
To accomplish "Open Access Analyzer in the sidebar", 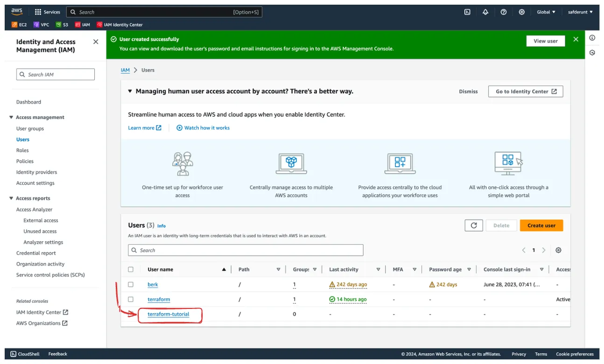I will pyautogui.click(x=35, y=210).
